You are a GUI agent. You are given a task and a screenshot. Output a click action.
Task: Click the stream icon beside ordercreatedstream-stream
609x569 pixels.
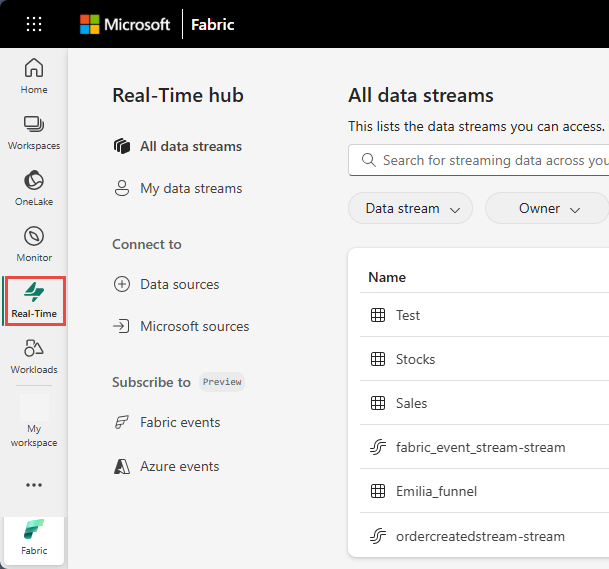[x=378, y=536]
